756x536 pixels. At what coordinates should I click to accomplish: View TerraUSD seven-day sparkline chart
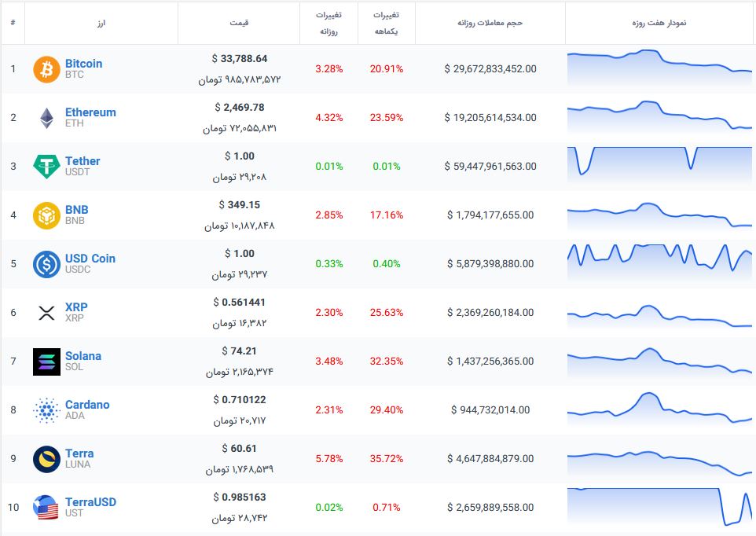coord(659,507)
